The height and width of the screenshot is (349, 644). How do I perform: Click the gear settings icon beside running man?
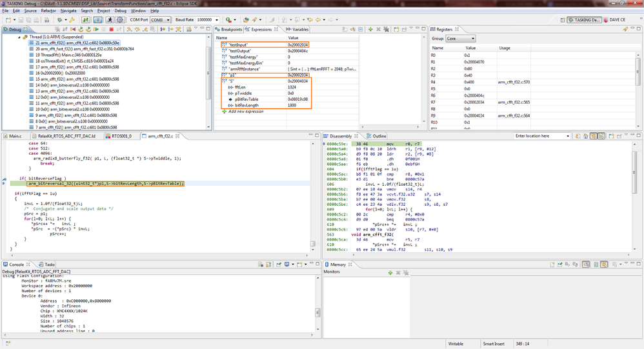[x=119, y=20]
